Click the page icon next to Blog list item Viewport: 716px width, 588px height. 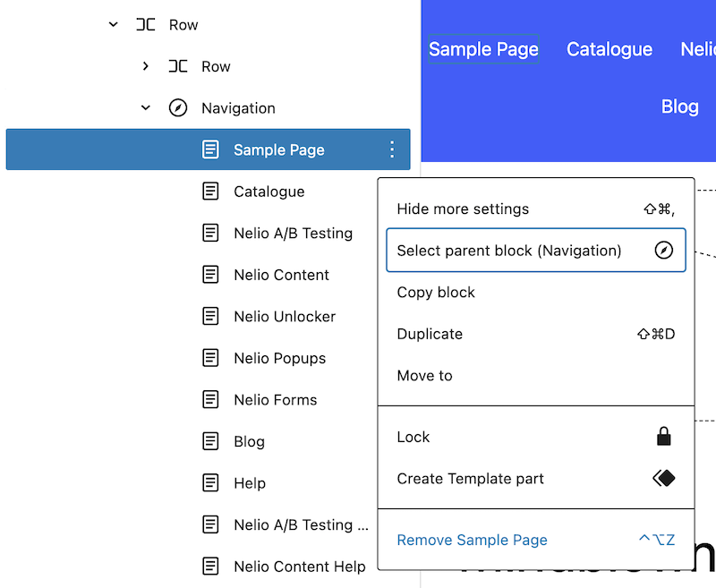click(210, 441)
